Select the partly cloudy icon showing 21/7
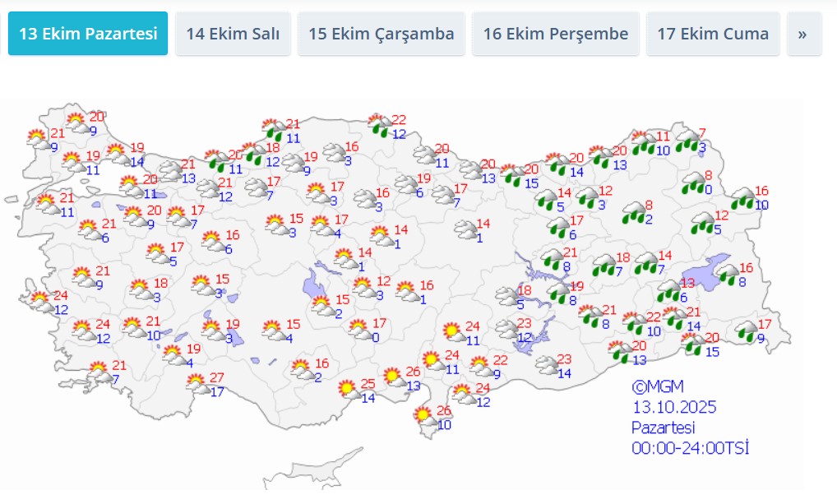This screenshot has height=504, width=837. coord(99,372)
